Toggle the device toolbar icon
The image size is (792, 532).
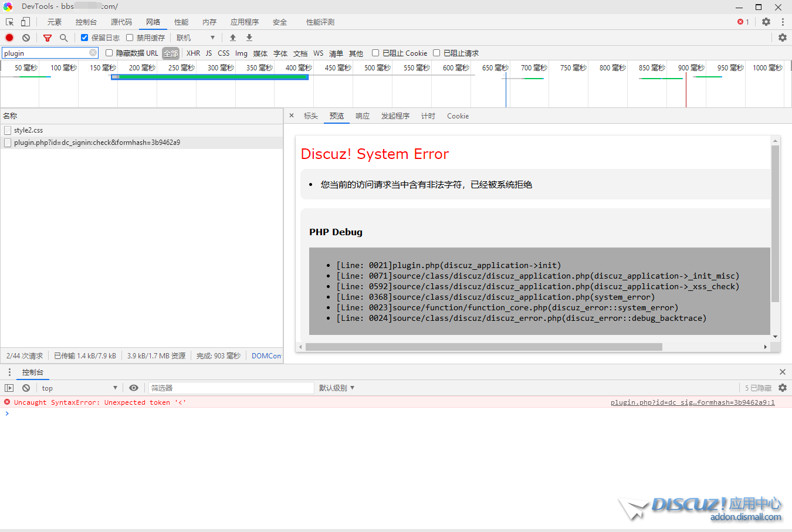[25, 22]
